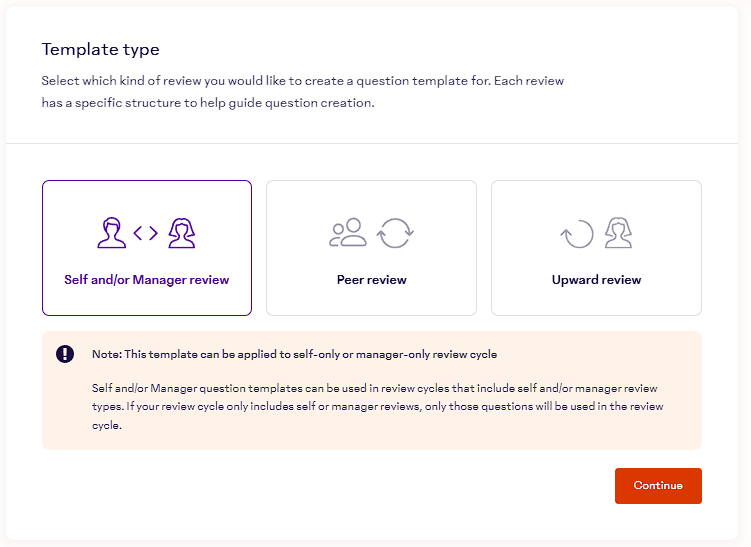Click the "Template type" heading
Image resolution: width=751 pixels, height=547 pixels.
coord(100,50)
